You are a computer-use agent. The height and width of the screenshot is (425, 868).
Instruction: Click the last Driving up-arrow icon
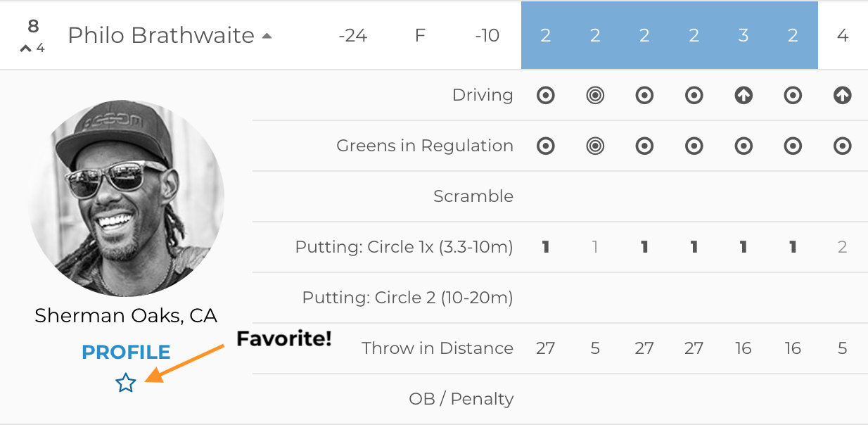[843, 95]
